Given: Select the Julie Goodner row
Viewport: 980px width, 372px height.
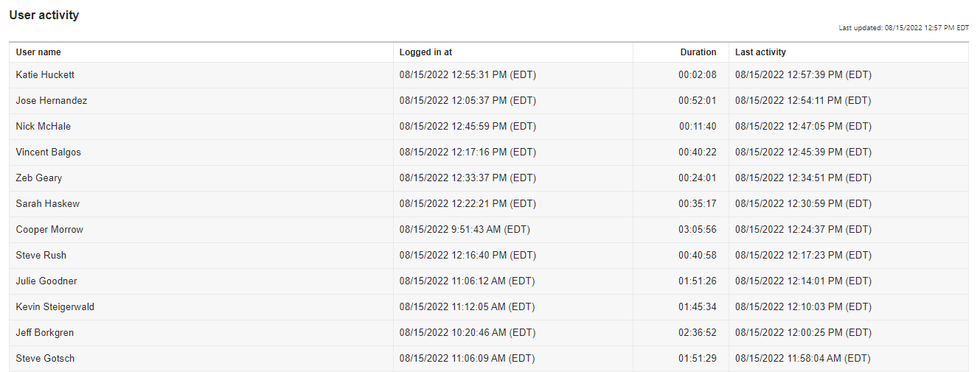Looking at the screenshot, I should [489, 281].
